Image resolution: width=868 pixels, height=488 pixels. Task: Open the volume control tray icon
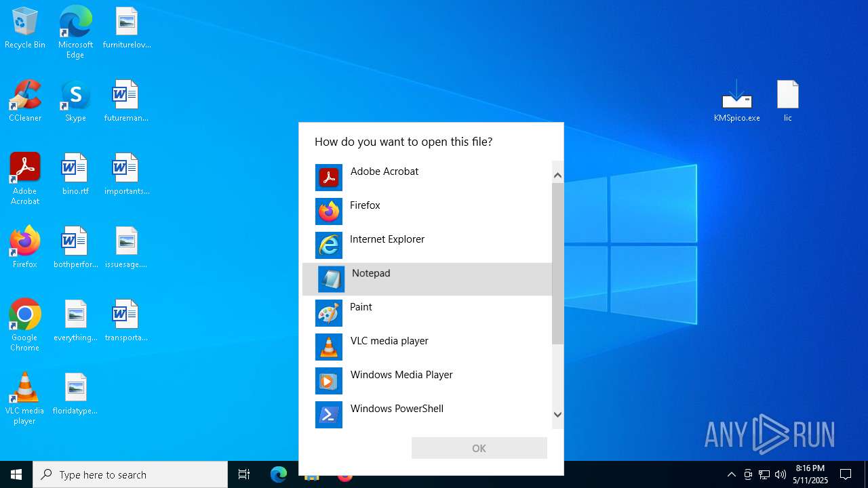click(781, 474)
